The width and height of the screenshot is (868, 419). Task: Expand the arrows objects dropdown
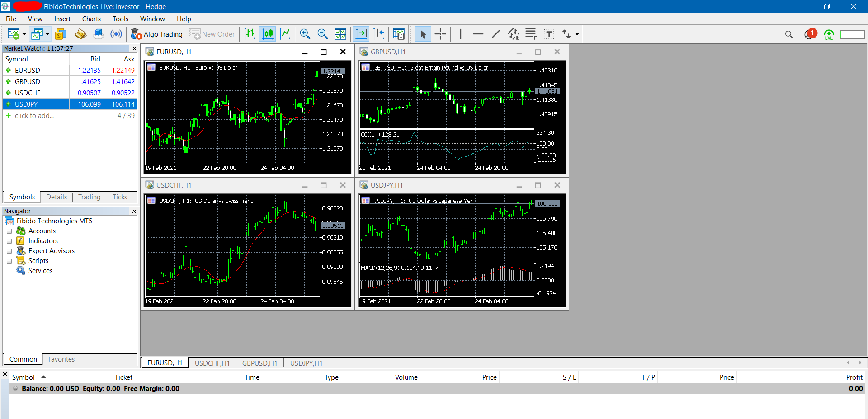pyautogui.click(x=577, y=34)
